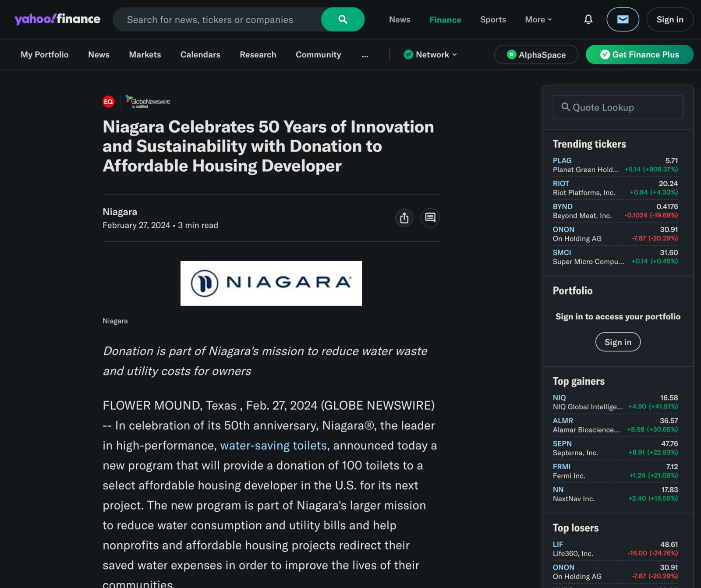This screenshot has height=588, width=701.
Task: Click the EQ publisher badge
Action: coord(109,102)
